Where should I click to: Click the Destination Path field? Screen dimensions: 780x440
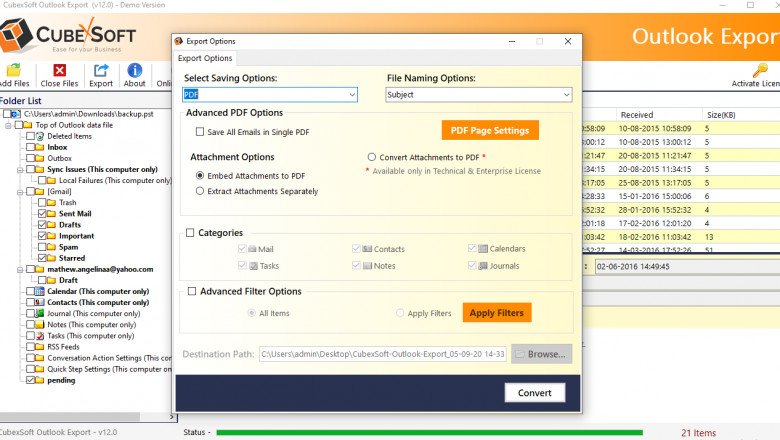click(x=383, y=354)
